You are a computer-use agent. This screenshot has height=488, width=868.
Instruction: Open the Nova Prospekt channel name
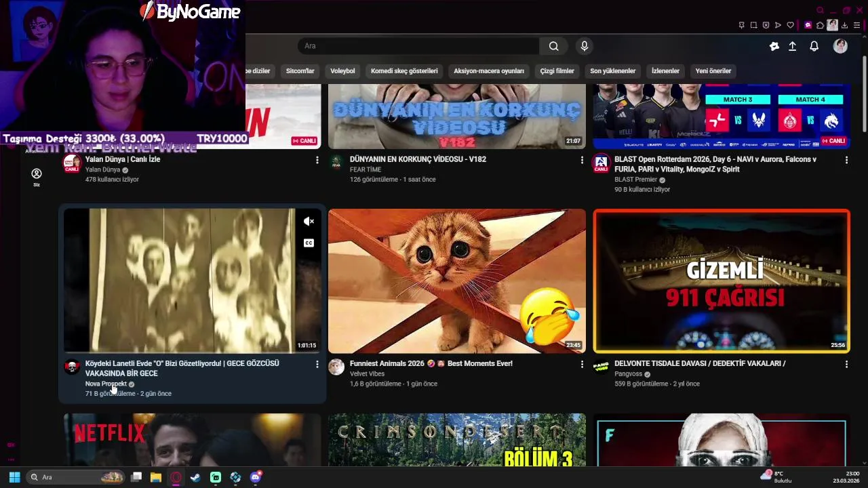tap(106, 384)
